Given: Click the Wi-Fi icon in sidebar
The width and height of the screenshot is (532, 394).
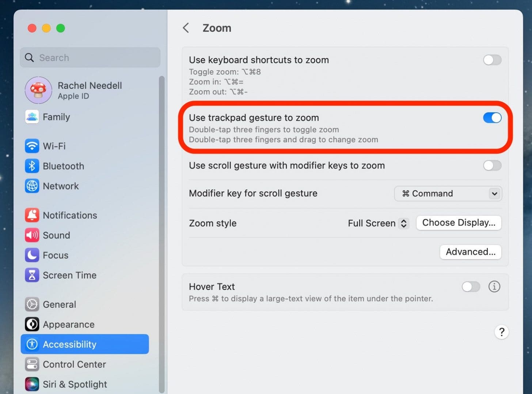Looking at the screenshot, I should 32,146.
